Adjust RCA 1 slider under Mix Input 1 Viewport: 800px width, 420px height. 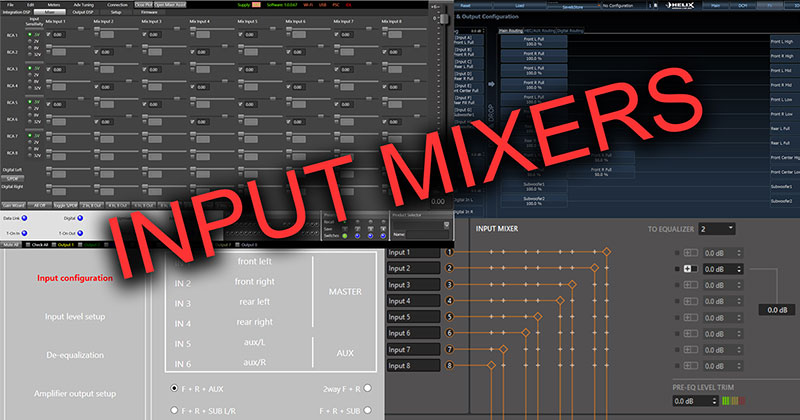[81, 29]
